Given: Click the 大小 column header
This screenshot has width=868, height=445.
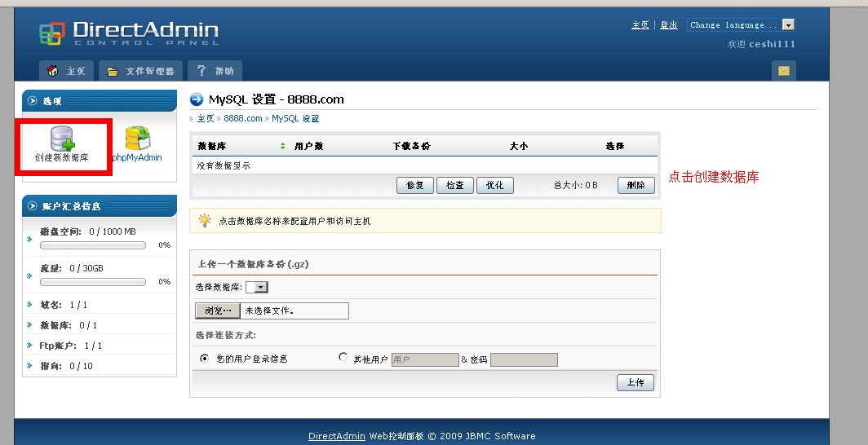Looking at the screenshot, I should pyautogui.click(x=519, y=147).
